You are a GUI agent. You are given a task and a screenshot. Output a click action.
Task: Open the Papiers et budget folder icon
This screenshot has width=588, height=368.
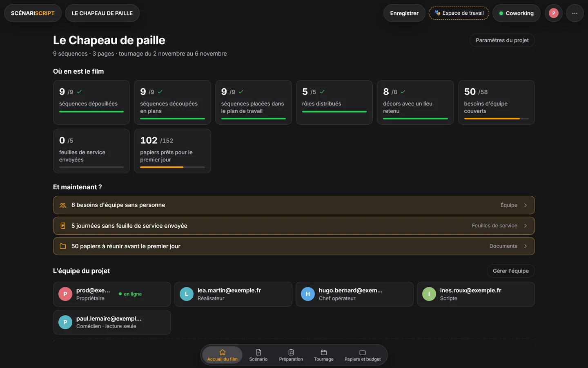tap(363, 352)
